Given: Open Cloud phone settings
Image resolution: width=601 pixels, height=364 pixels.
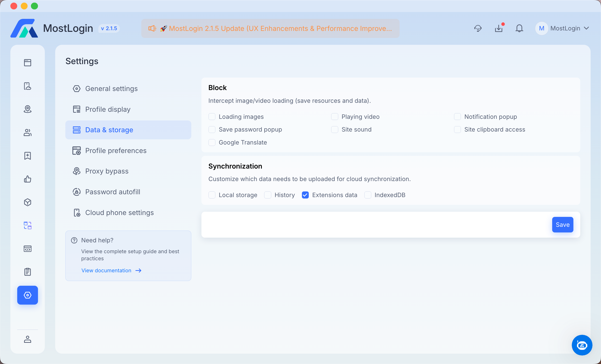Looking at the screenshot, I should [128, 213].
